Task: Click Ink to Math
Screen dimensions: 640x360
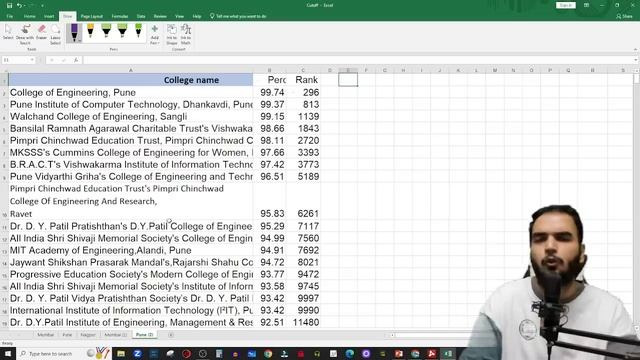Action: (186, 34)
